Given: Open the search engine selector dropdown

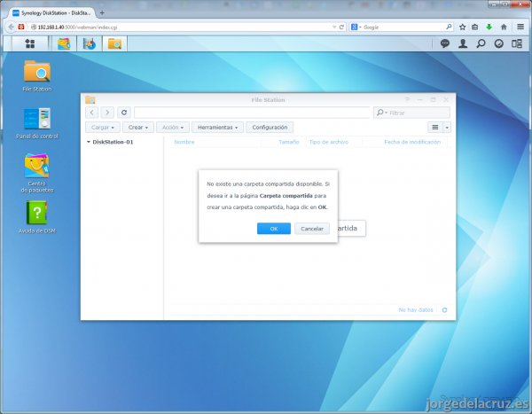Looking at the screenshot, I should (356, 27).
